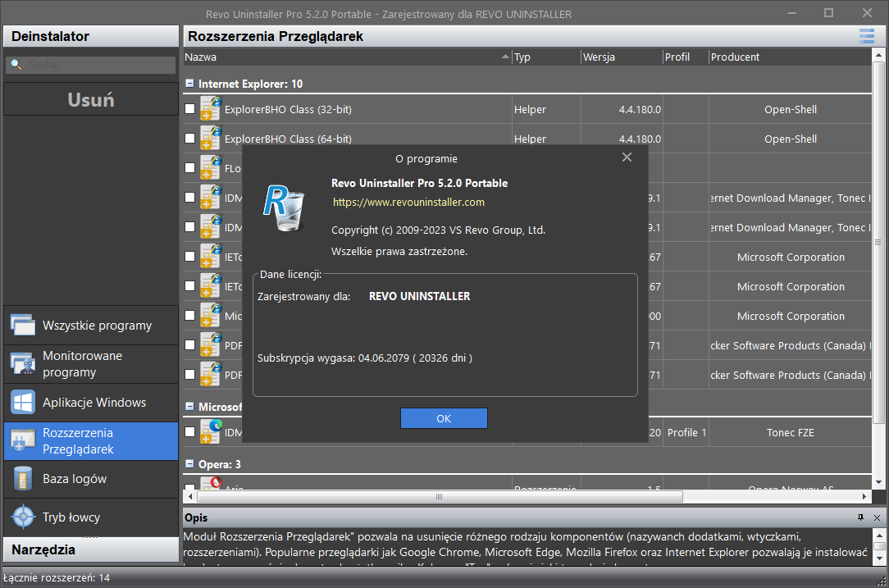Click left arrow of horizontal scrollbar
The height and width of the screenshot is (588, 889).
[190, 497]
